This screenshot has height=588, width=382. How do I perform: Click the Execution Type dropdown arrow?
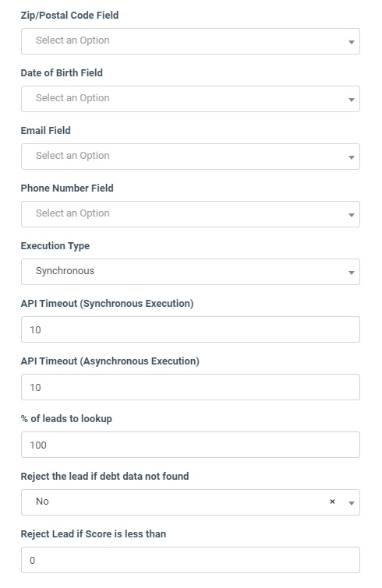pyautogui.click(x=352, y=273)
